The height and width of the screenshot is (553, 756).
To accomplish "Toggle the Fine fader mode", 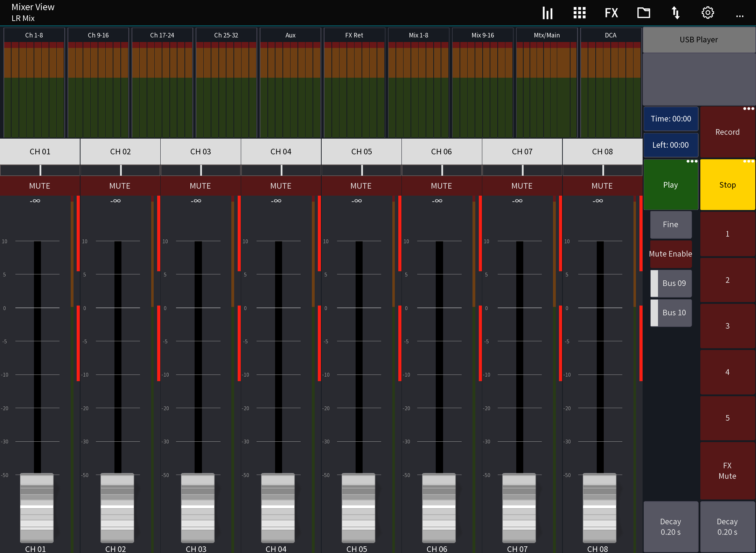I will click(x=670, y=224).
